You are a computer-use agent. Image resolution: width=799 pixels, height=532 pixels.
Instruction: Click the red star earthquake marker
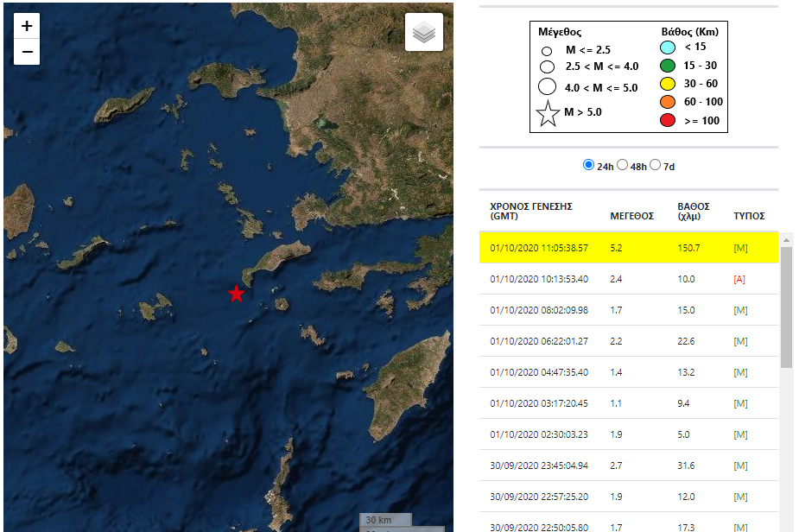(x=236, y=294)
